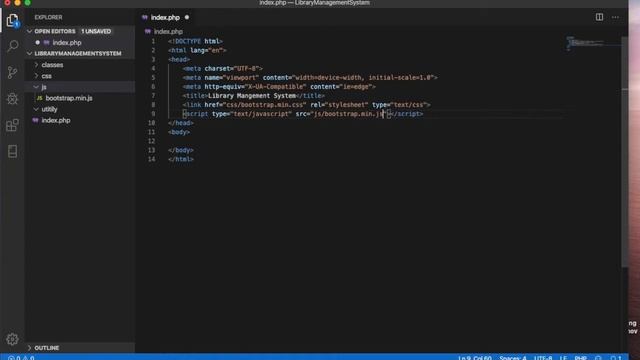The width and height of the screenshot is (640, 360).
Task: Split the editor right
Action: (599, 17)
